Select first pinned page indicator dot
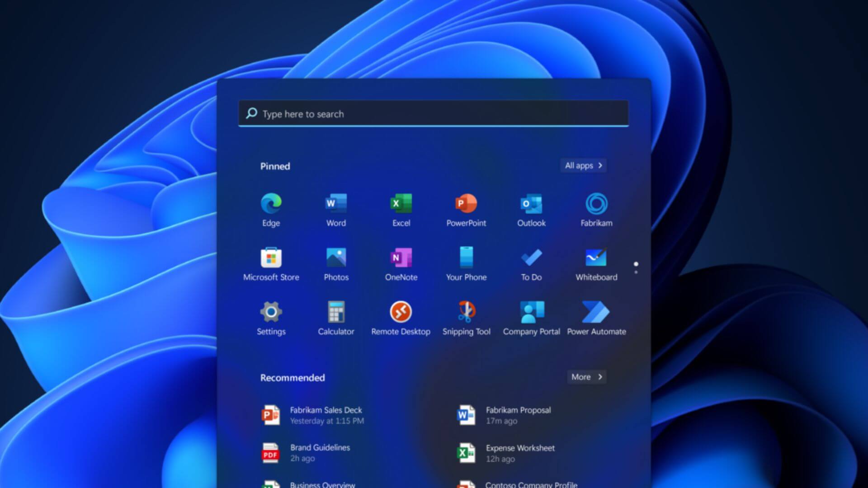 pyautogui.click(x=636, y=264)
